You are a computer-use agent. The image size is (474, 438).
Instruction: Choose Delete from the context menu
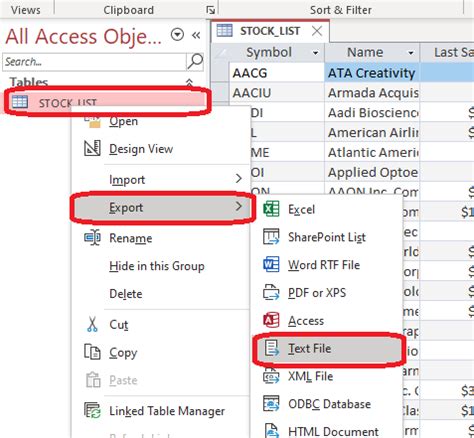[126, 294]
